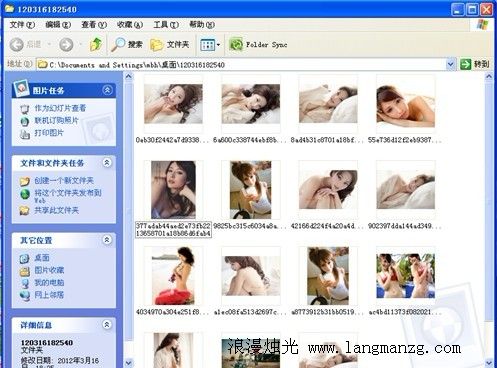
Task: Click the My Computer icon in Other Places
Action: (25, 283)
